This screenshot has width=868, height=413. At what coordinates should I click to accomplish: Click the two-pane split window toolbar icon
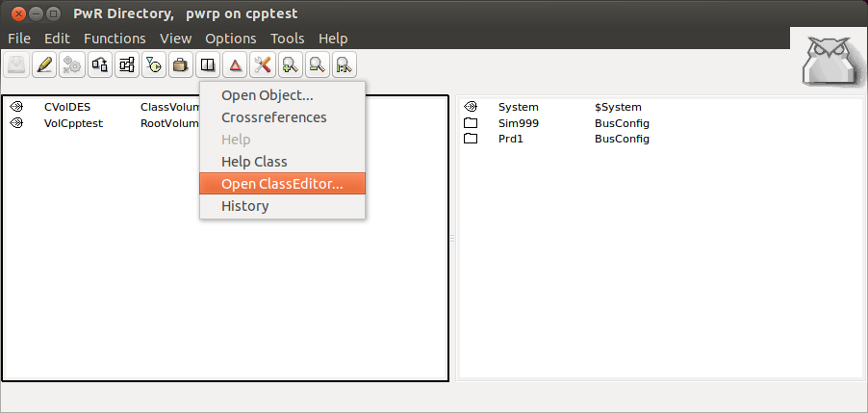[x=208, y=65]
